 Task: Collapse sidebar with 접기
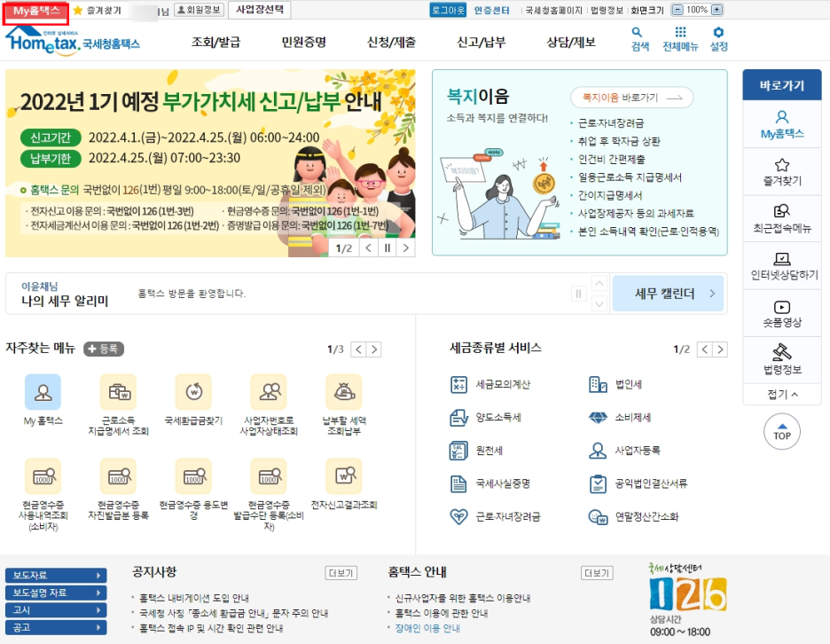(x=782, y=394)
